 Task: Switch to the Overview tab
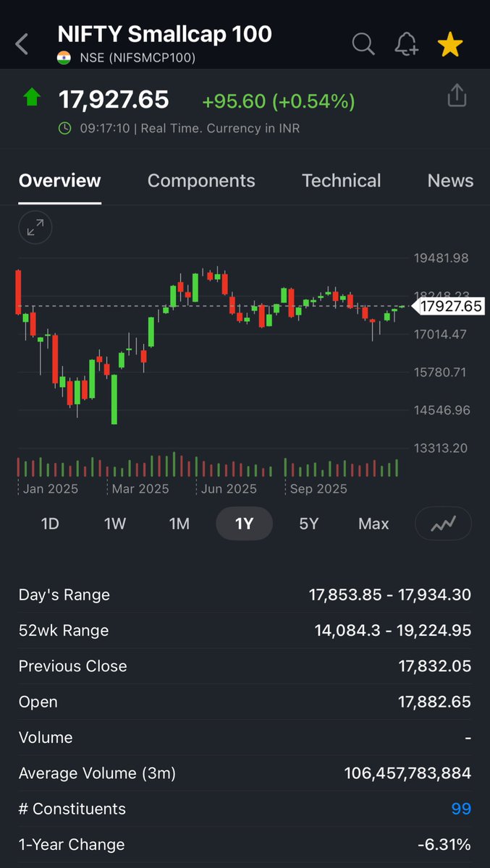60,181
